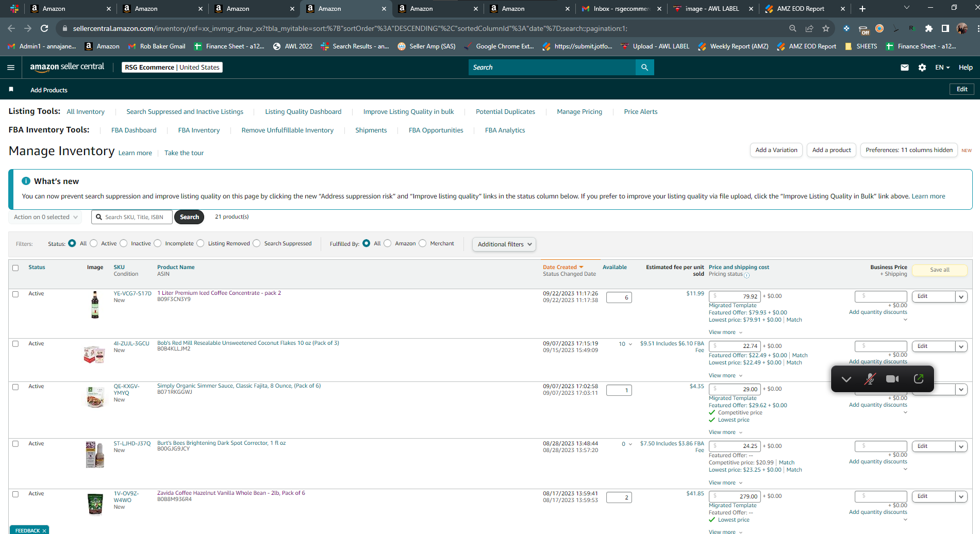
Task: Click the Save all button
Action: pyautogui.click(x=939, y=270)
